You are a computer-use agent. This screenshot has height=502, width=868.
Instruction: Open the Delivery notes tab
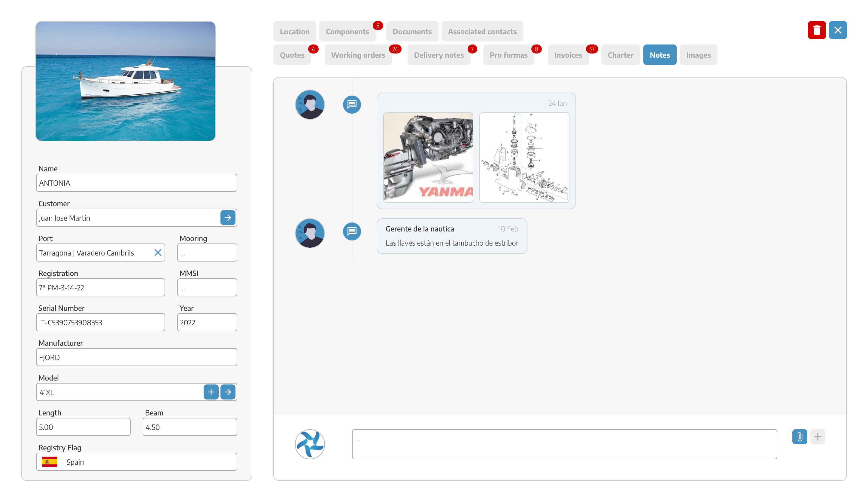(x=439, y=55)
